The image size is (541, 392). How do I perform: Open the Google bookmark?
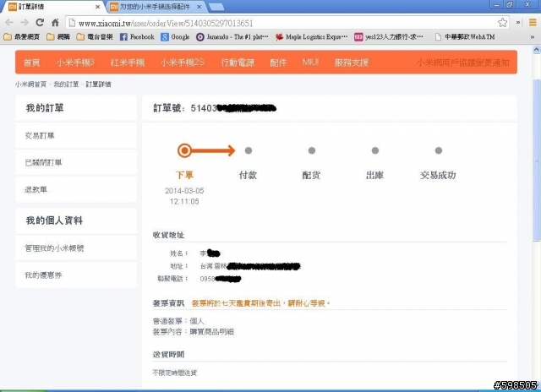175,37
